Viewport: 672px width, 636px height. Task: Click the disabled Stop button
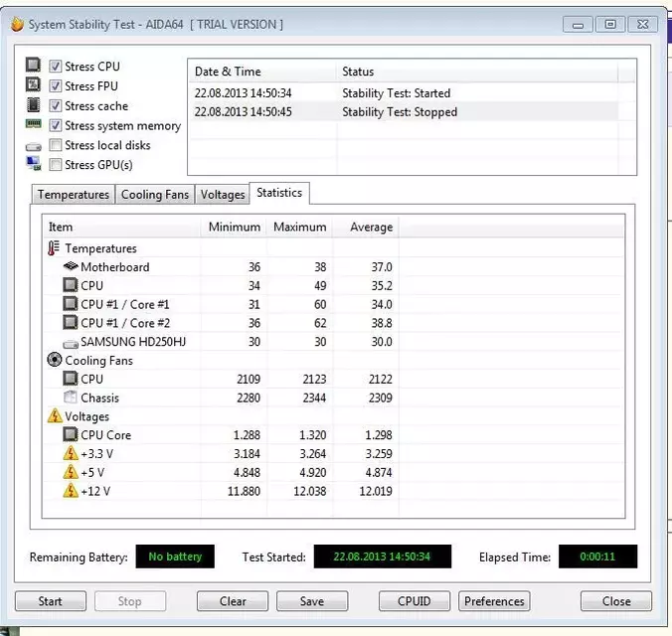point(130,601)
